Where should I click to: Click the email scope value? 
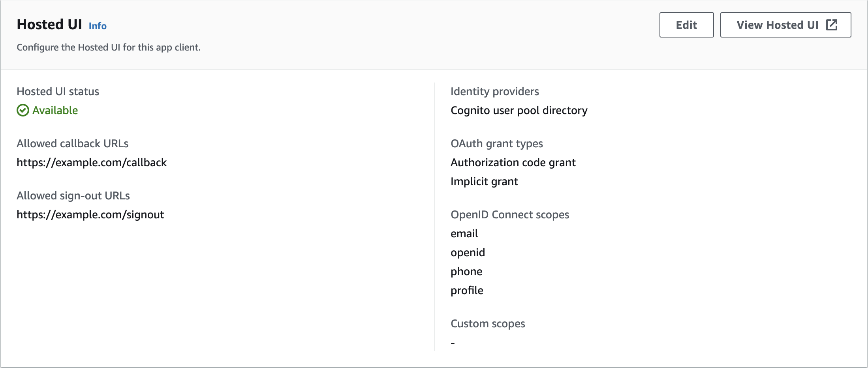coord(464,233)
